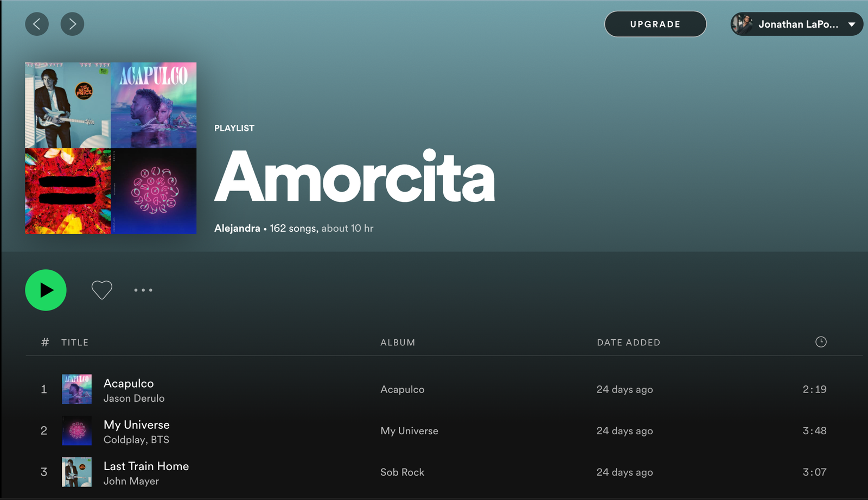Viewport: 868px width, 500px height.
Task: Play the Amorcita playlist
Action: [46, 290]
